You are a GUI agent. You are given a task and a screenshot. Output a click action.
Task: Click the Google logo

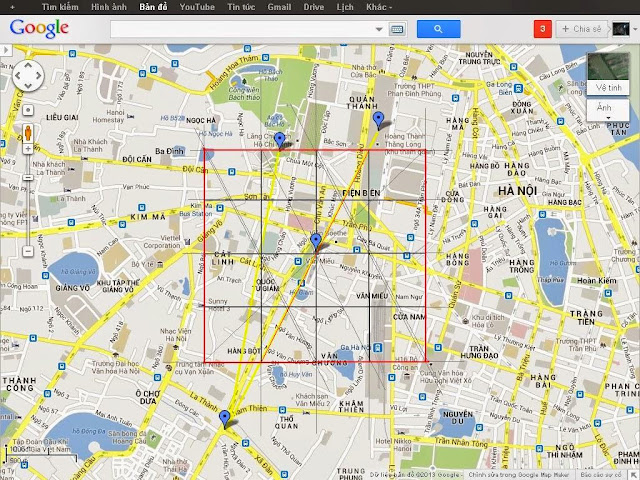pyautogui.click(x=39, y=29)
